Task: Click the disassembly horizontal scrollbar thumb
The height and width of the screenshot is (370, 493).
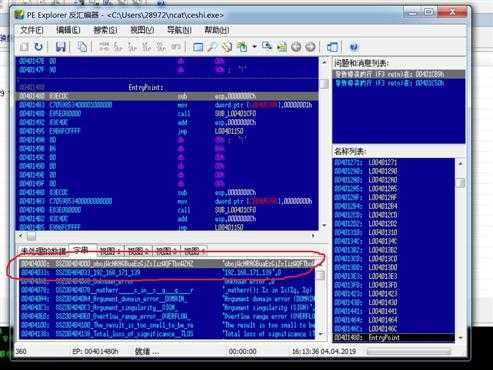Action: pyautogui.click(x=31, y=236)
